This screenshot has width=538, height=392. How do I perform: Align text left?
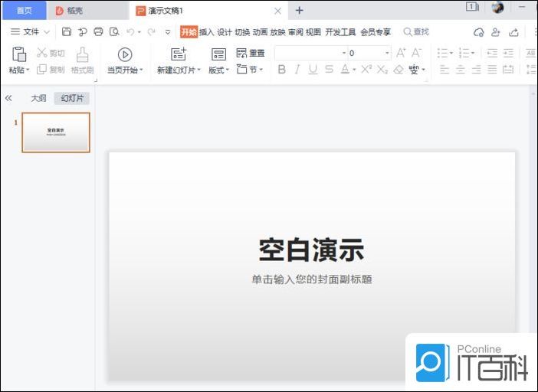445,70
